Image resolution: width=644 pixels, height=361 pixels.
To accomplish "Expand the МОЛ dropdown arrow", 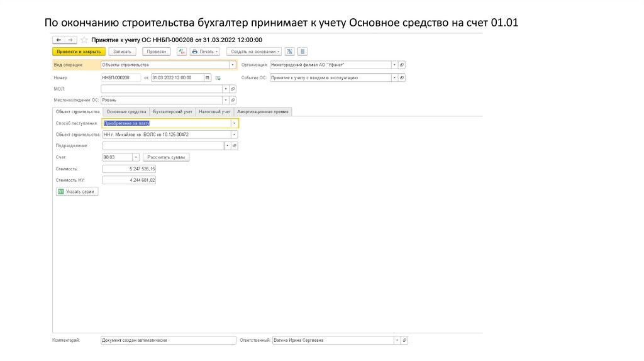I will pyautogui.click(x=226, y=89).
